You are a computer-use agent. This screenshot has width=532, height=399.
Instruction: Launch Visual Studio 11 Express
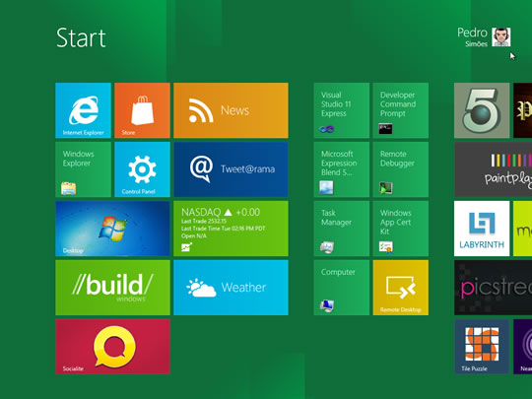[342, 110]
